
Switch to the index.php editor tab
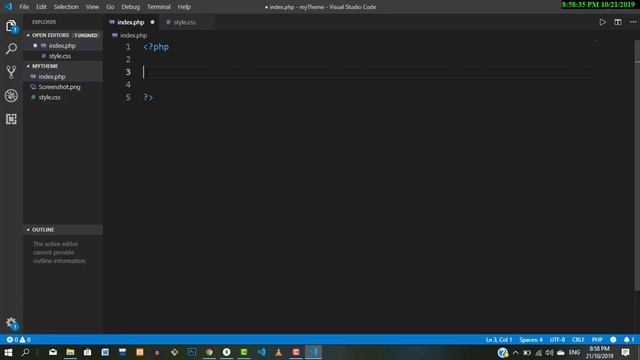(131, 22)
